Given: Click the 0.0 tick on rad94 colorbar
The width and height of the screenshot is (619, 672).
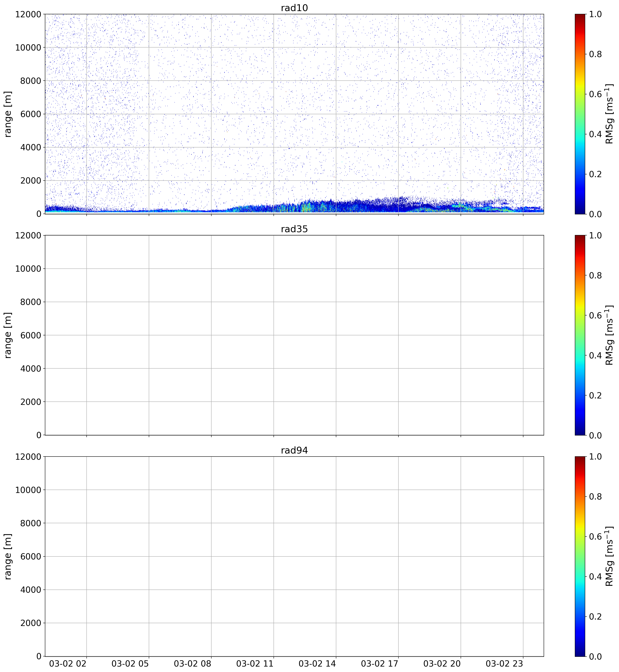Looking at the screenshot, I should 595,656.
